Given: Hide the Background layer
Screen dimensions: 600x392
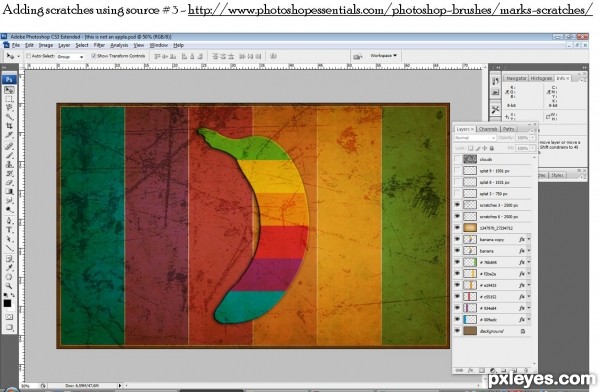Looking at the screenshot, I should point(457,331).
